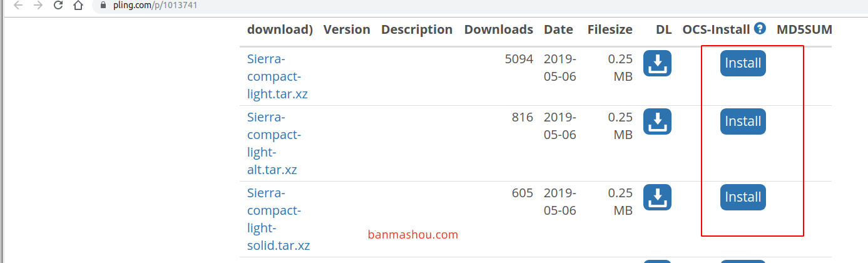Click the browser forward arrow
The image size is (868, 263).
38,6
